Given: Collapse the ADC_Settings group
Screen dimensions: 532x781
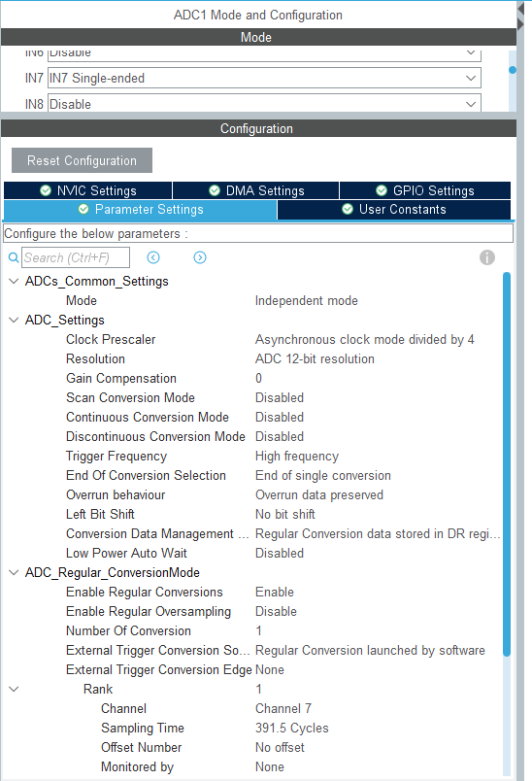Looking at the screenshot, I should [x=14, y=321].
